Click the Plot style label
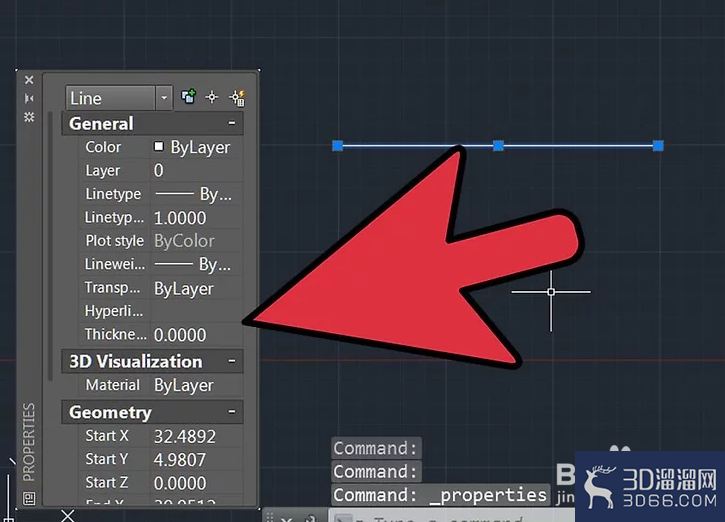 click(115, 241)
